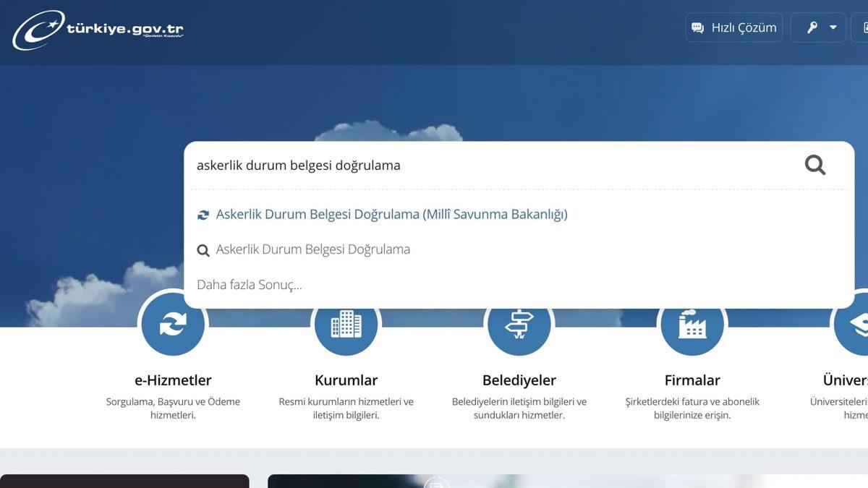The height and width of the screenshot is (488, 868).
Task: Select the e-Hizmetler refresh icon
Action: (172, 323)
